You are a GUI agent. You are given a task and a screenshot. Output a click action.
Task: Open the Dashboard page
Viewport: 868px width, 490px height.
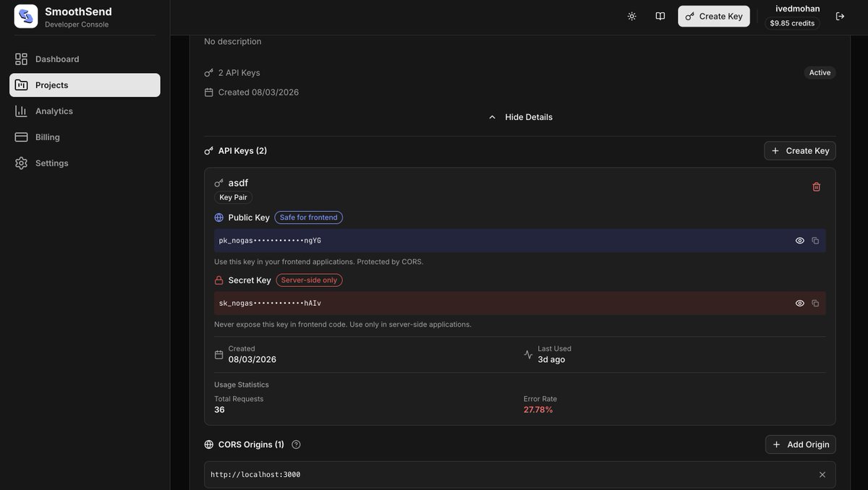pyautogui.click(x=85, y=59)
